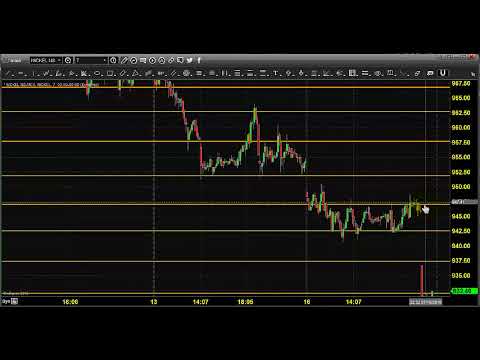Select the Rectangle drawing tool
480x360 pixels.
pos(110,73)
